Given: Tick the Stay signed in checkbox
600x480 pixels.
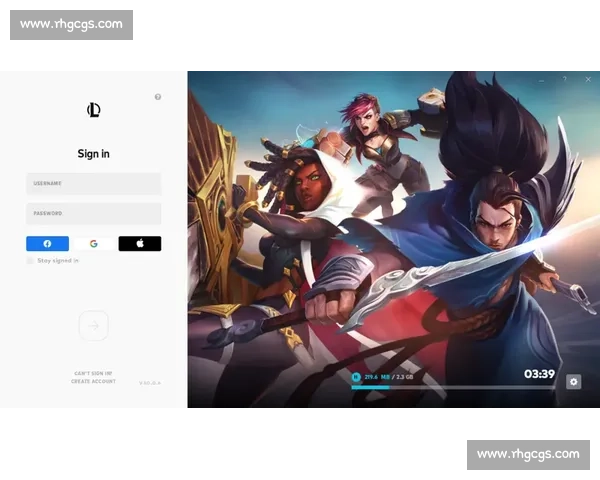Looking at the screenshot, I should [x=30, y=261].
